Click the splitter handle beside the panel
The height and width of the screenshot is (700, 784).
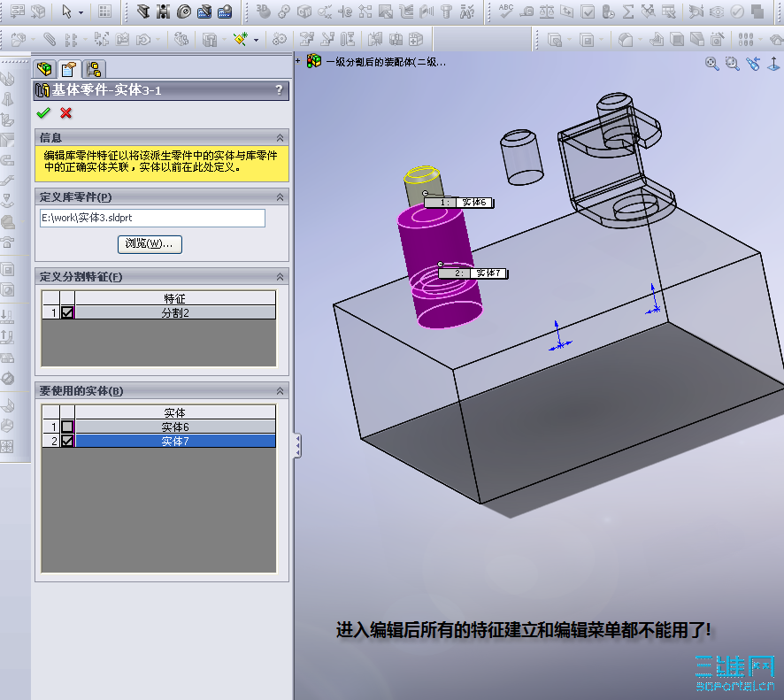point(297,446)
